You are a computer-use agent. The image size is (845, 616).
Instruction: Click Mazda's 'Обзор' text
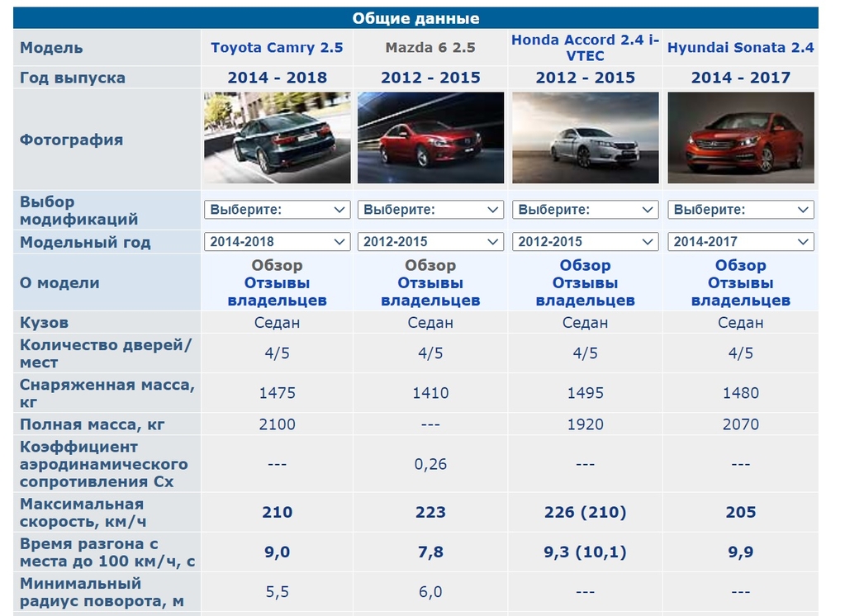click(x=430, y=265)
